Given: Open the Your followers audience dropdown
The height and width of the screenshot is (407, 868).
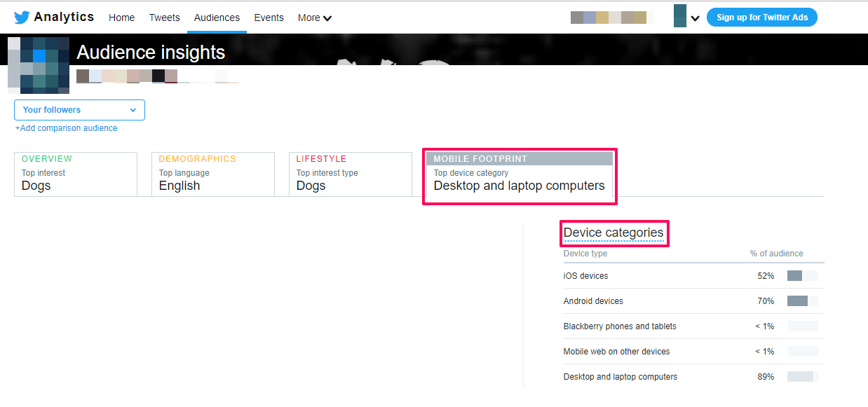Looking at the screenshot, I should pos(79,110).
